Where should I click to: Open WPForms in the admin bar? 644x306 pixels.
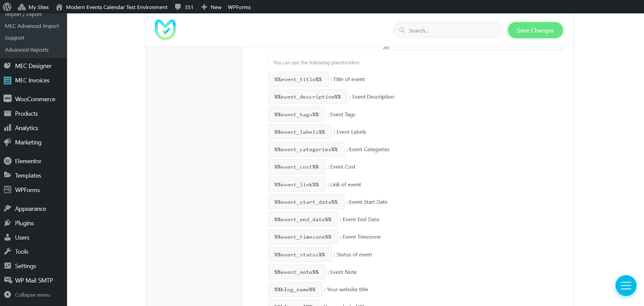coord(239,7)
